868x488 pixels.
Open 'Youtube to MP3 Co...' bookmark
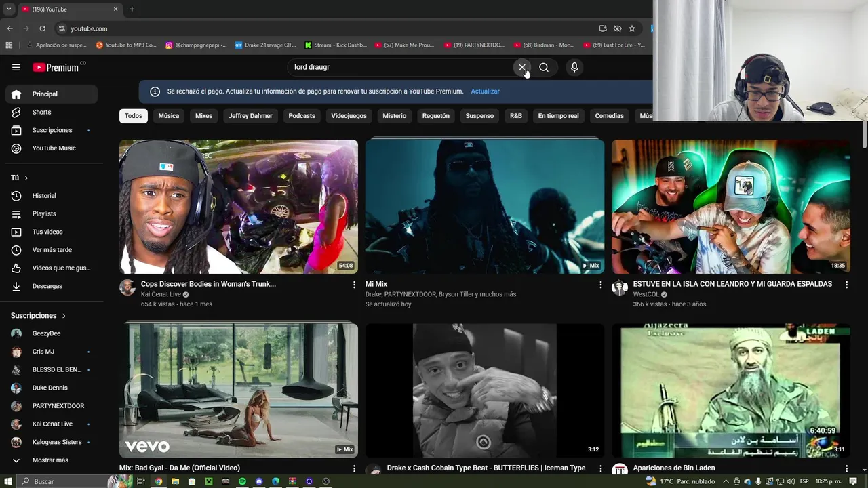(126, 45)
